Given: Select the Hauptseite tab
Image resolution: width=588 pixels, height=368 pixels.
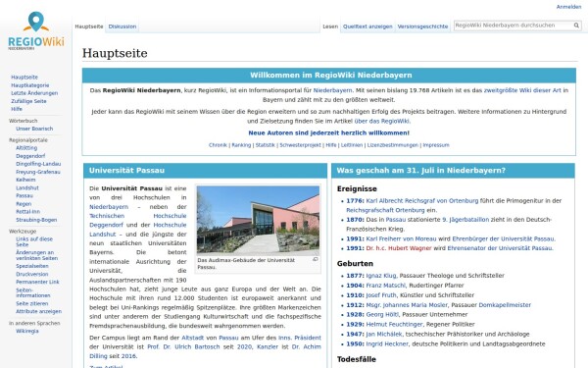Looking at the screenshot, I should 89,26.
